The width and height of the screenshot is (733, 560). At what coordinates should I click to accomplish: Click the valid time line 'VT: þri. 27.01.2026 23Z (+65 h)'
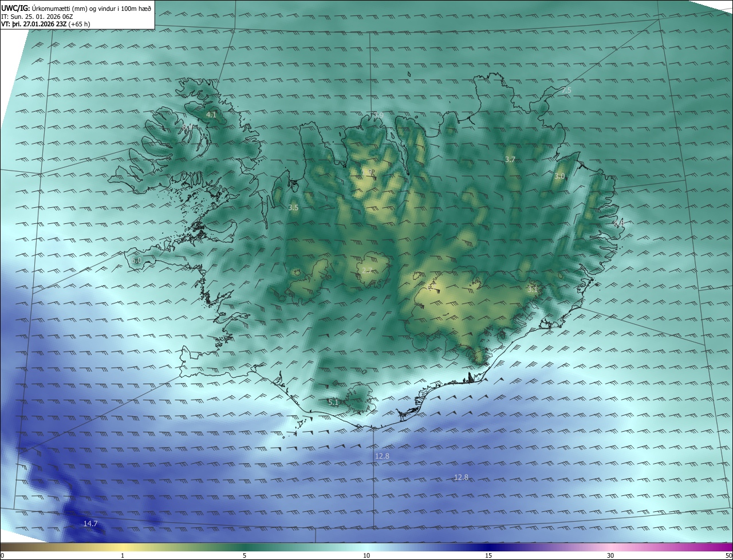45,24
